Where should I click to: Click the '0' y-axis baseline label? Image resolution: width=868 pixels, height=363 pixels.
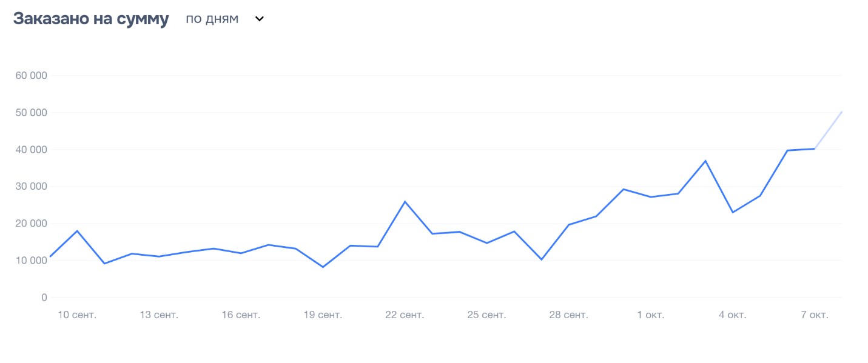tap(44, 298)
